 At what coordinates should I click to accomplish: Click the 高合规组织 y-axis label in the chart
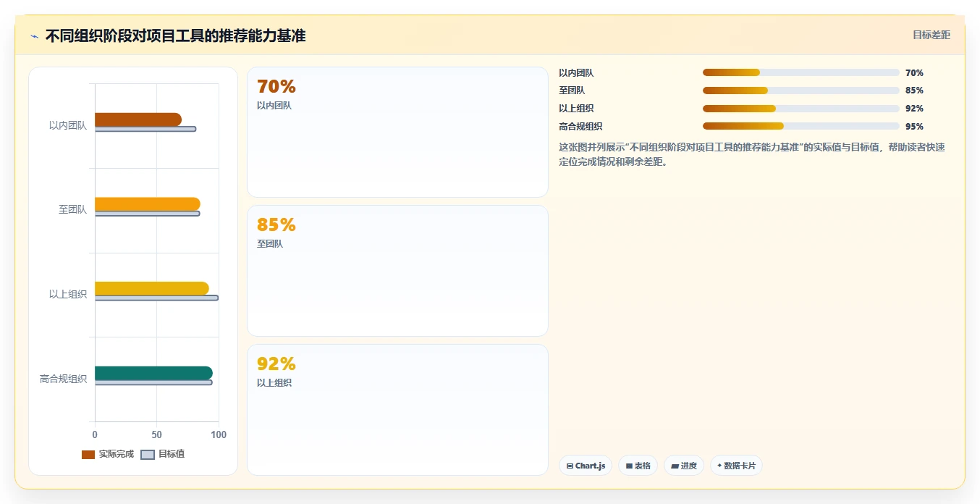click(63, 379)
